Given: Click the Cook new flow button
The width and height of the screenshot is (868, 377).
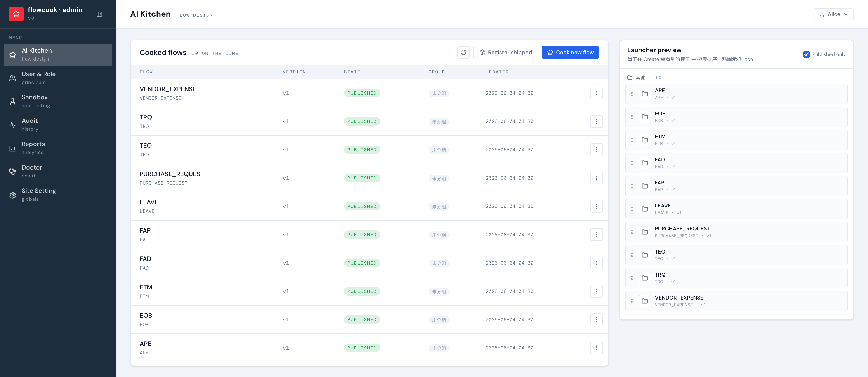Looking at the screenshot, I should tap(570, 53).
